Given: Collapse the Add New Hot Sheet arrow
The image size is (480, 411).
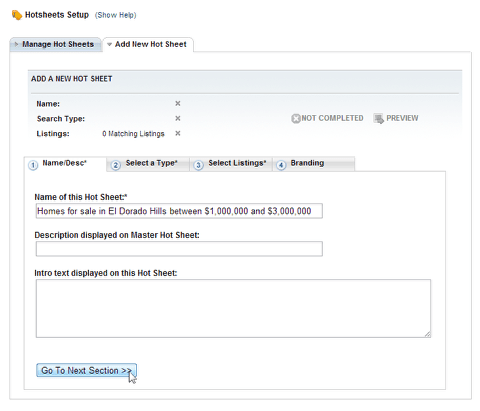Looking at the screenshot, I should 109,44.
